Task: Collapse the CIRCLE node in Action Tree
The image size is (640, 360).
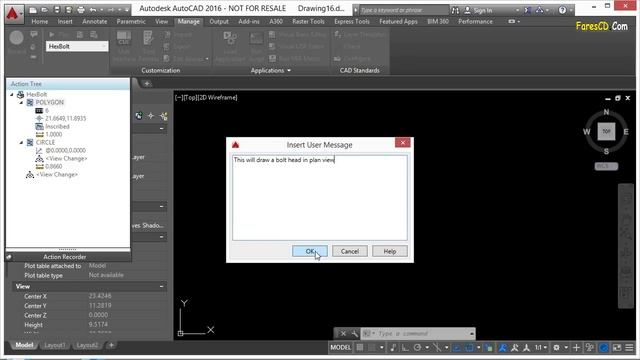Action: tap(21, 142)
